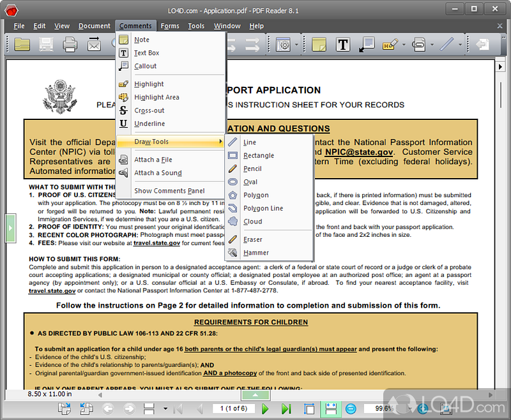Choose Attach a File menu entry

171,160
